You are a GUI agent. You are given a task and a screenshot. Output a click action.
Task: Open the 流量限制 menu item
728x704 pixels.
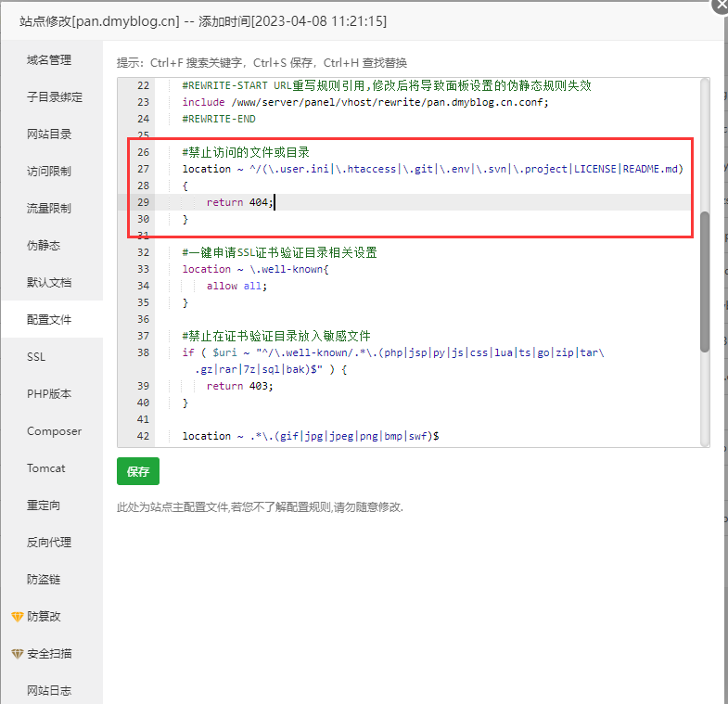(x=49, y=209)
